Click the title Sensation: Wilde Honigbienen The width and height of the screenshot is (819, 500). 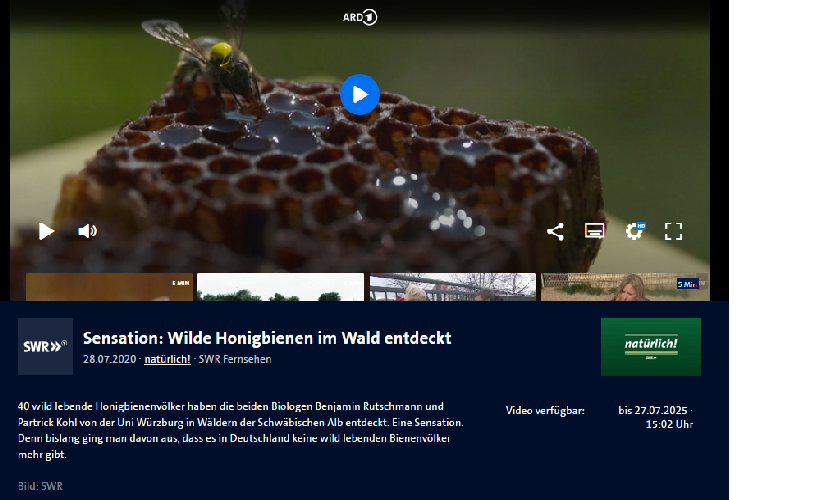point(267,338)
